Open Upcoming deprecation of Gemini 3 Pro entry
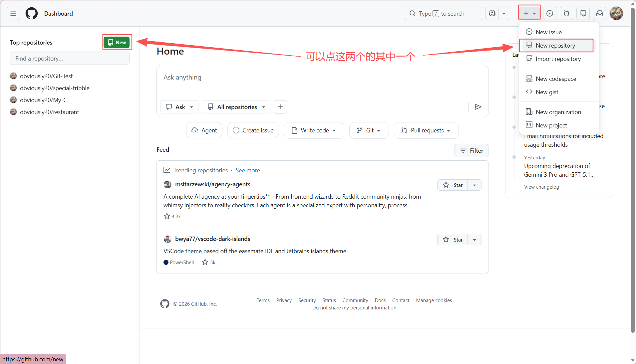Image resolution: width=636 pixels, height=364 pixels. coord(559,170)
